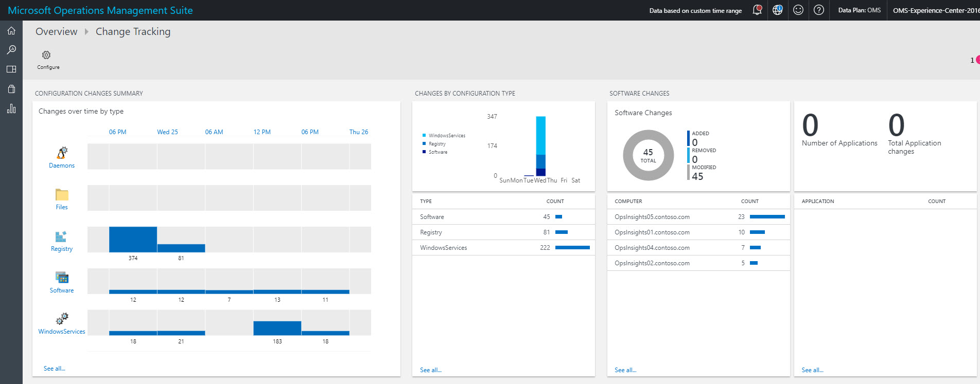Click the REMOVED 0 value
The width and height of the screenshot is (980, 384).
[695, 159]
